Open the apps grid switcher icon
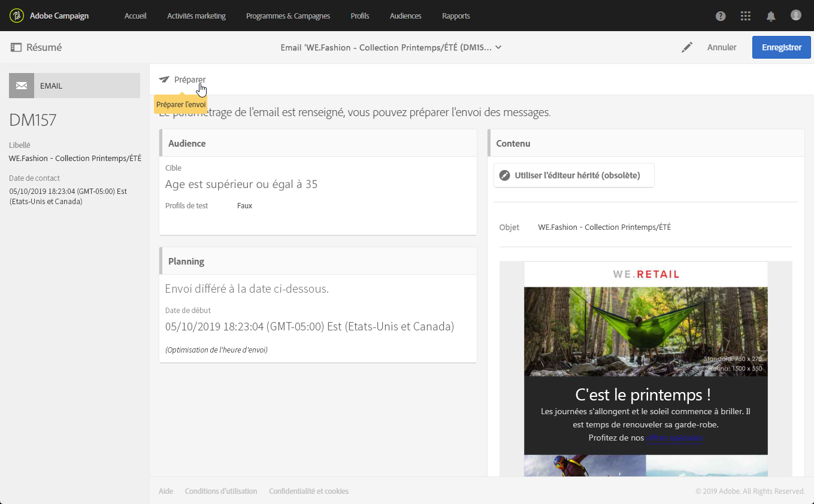814x504 pixels. (x=746, y=16)
